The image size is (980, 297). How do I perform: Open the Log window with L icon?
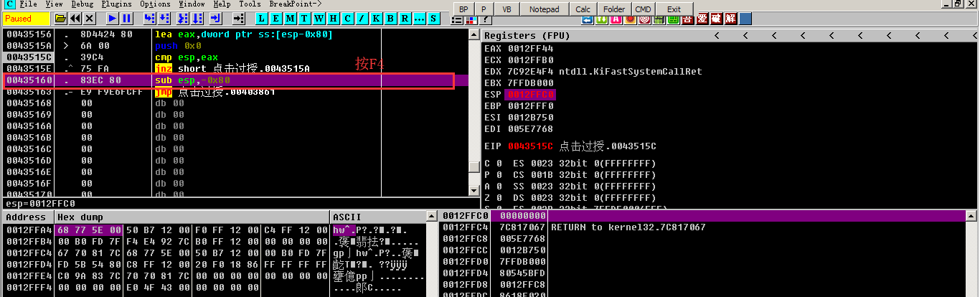[261, 18]
